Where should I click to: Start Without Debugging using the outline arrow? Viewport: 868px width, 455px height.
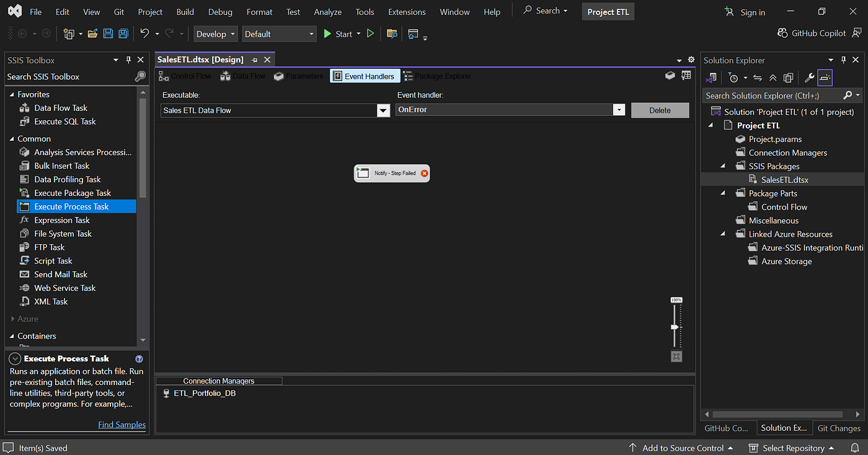[371, 33]
